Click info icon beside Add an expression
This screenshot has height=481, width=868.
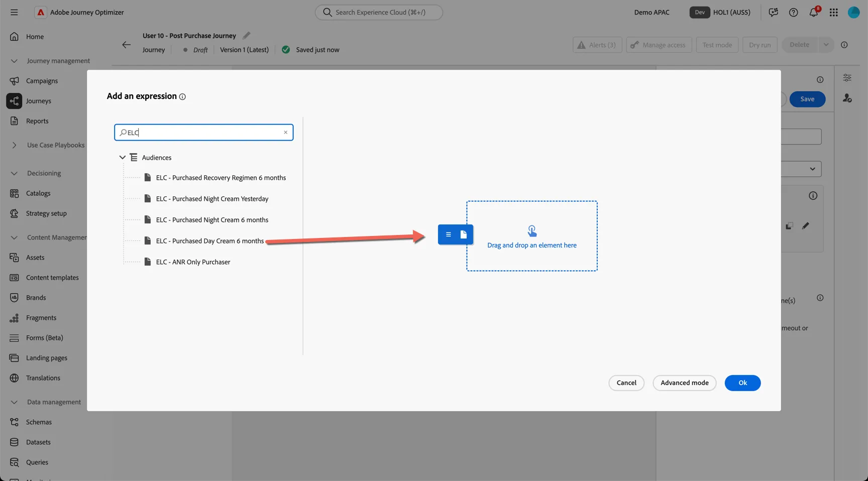click(182, 97)
